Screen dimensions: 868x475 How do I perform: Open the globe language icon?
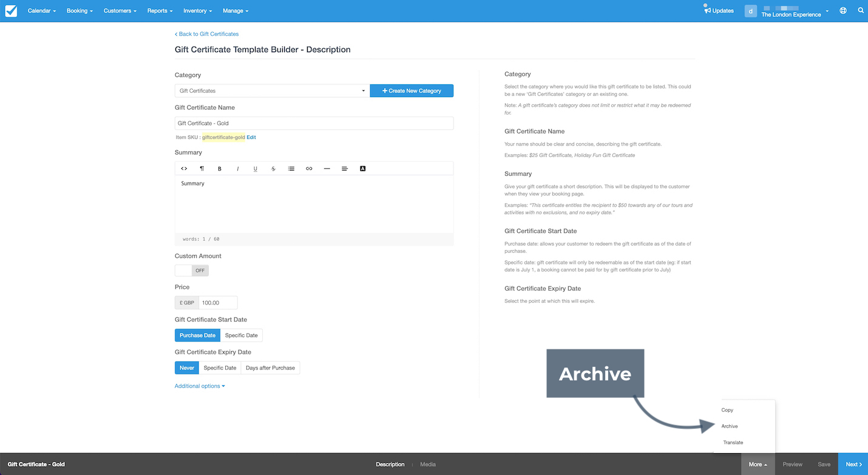(843, 11)
